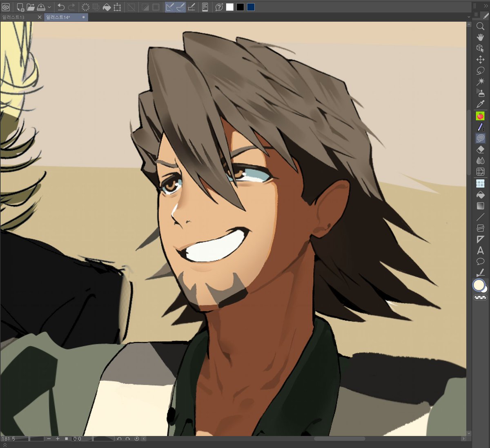Create a new canvas file
Screen dimensions: 490x448
20,7
